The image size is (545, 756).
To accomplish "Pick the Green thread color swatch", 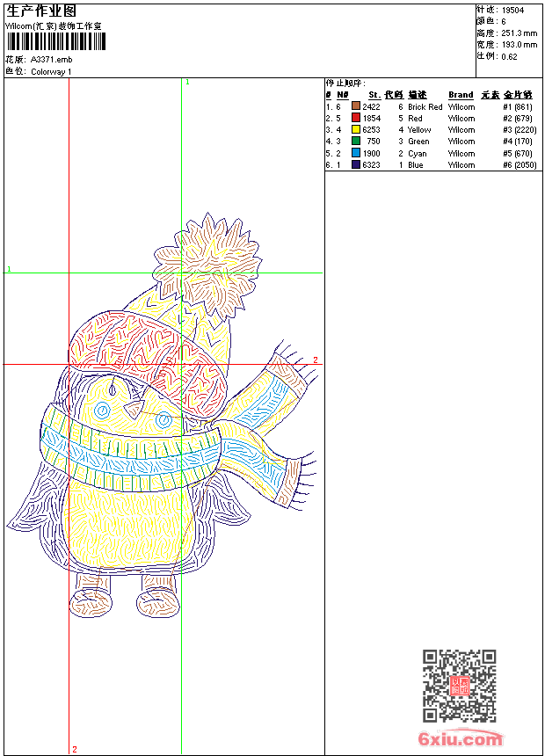I will pyautogui.click(x=356, y=141).
